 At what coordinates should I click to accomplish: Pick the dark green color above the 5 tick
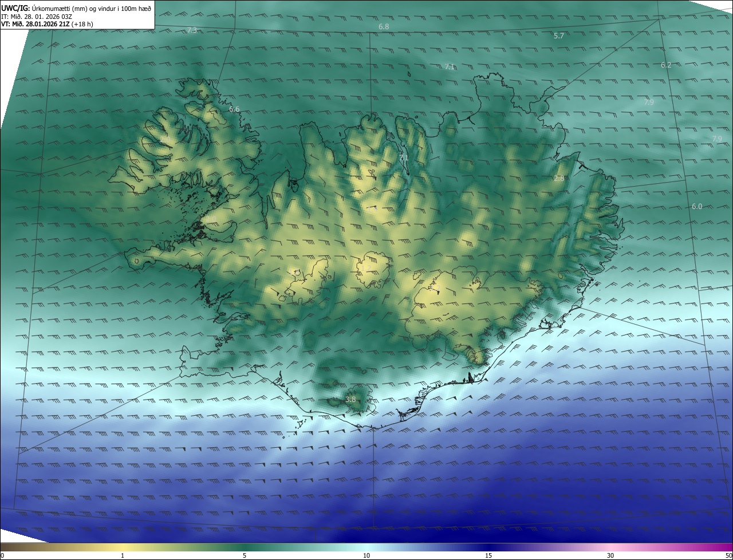(x=245, y=547)
